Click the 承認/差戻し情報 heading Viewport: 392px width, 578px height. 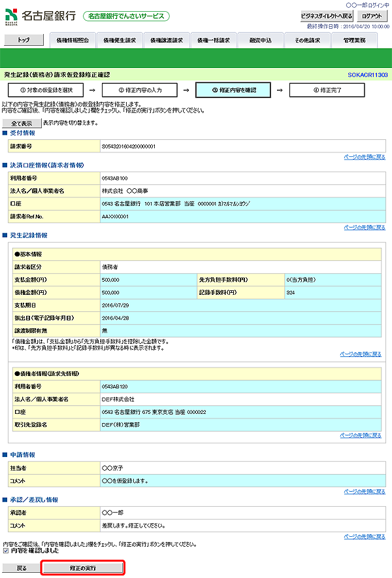(34, 500)
